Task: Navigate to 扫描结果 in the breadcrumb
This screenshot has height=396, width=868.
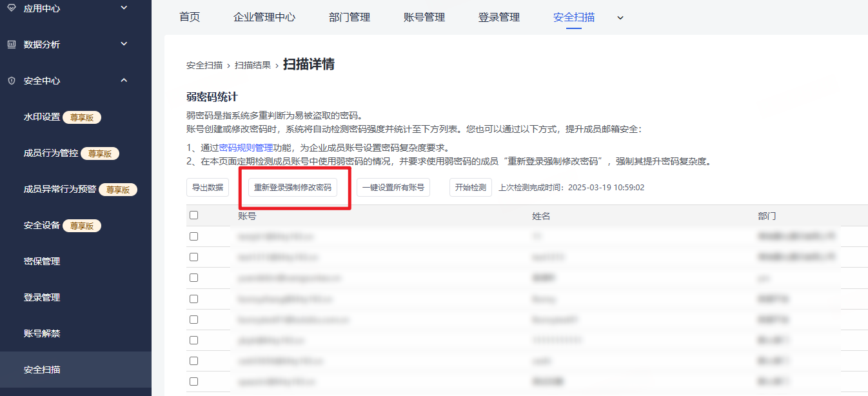Action: point(253,65)
